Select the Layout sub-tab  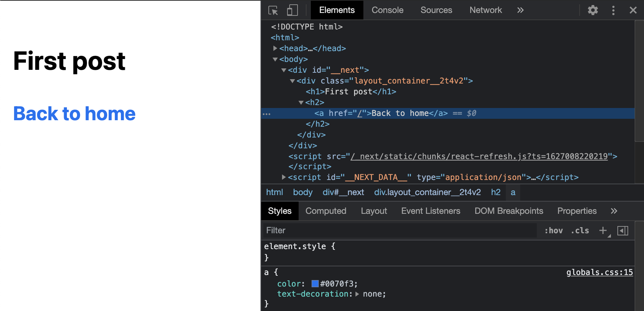(x=374, y=211)
